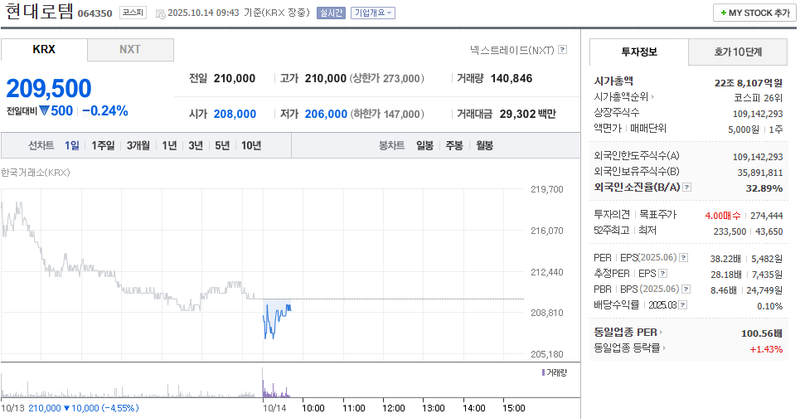Image resolution: width=800 pixels, height=419 pixels.
Task: Click the blue intraday price line on the chart
Action: point(272,318)
